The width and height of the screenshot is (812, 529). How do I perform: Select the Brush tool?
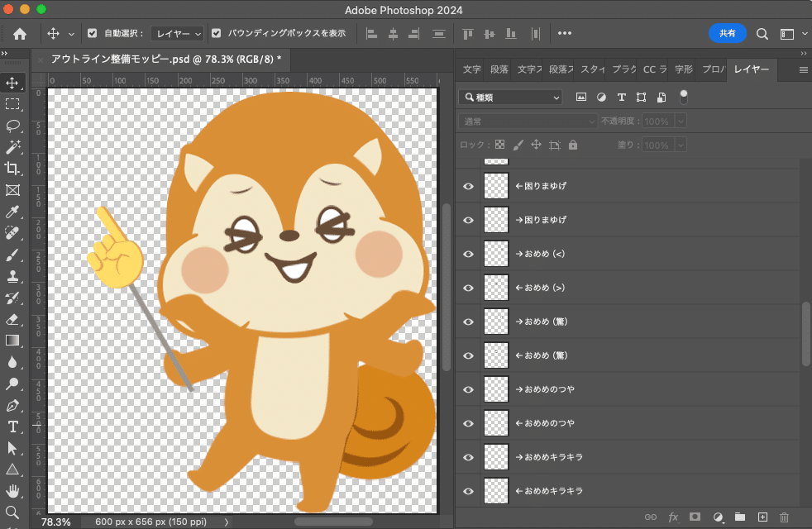[x=12, y=255]
